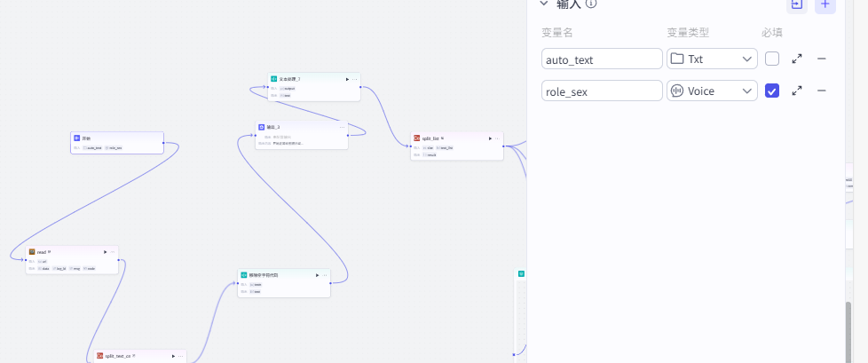Click the add input variable plus icon
This screenshot has width=868, height=363.
(x=825, y=4)
